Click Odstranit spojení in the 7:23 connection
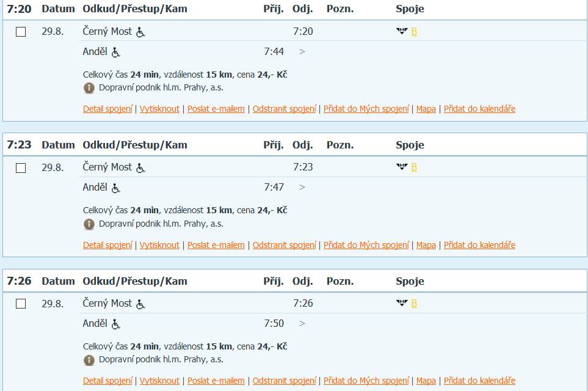 click(x=285, y=245)
